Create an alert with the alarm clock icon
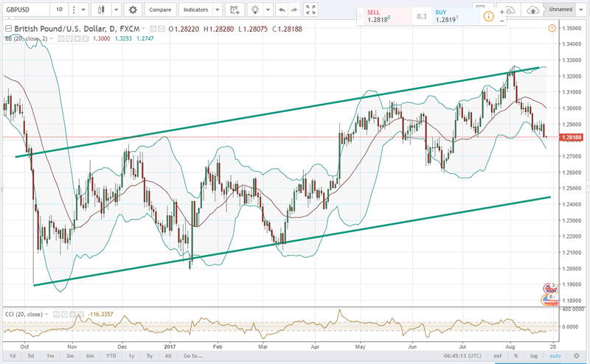 pyautogui.click(x=235, y=10)
